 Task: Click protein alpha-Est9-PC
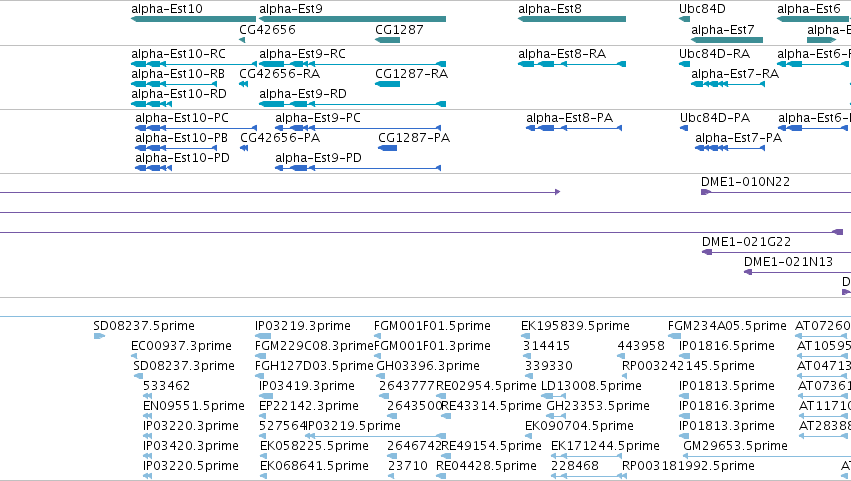pyautogui.click(x=358, y=128)
